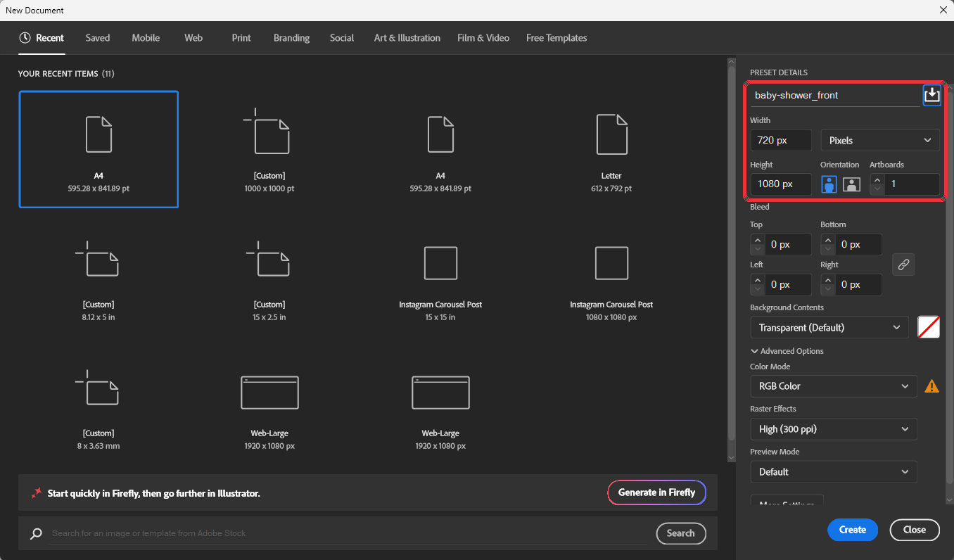Click the Height input field

pyautogui.click(x=781, y=184)
